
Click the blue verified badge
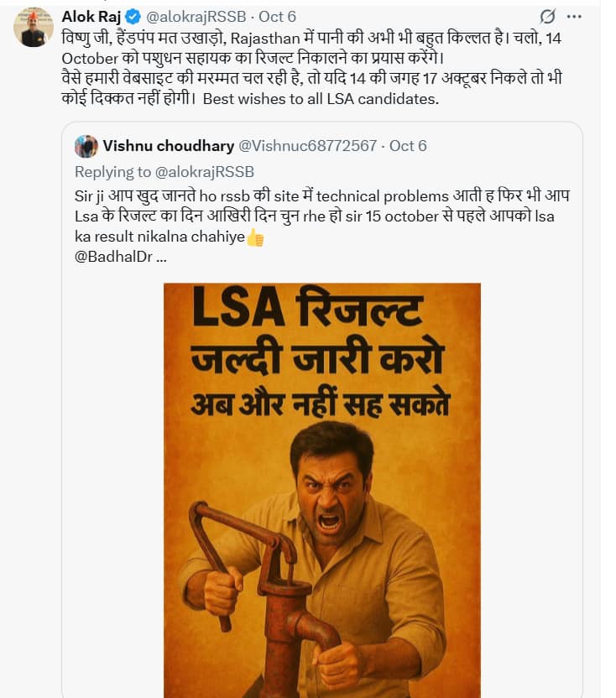133,17
